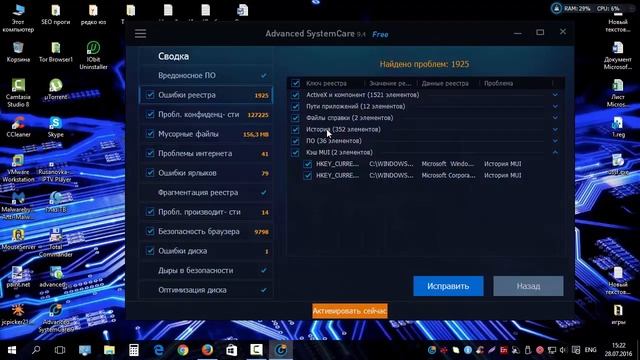Uncheck Ошибки диска checkbox
Viewport: 640px width, 360px height.
150,251
